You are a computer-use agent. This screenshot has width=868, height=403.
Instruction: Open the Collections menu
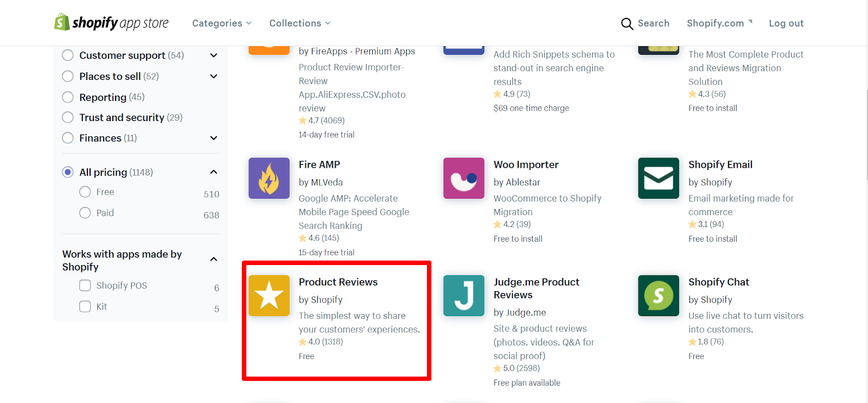299,23
